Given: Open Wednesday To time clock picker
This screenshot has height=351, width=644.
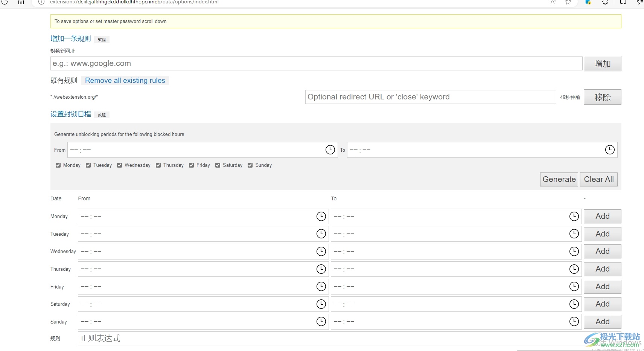Looking at the screenshot, I should [574, 251].
